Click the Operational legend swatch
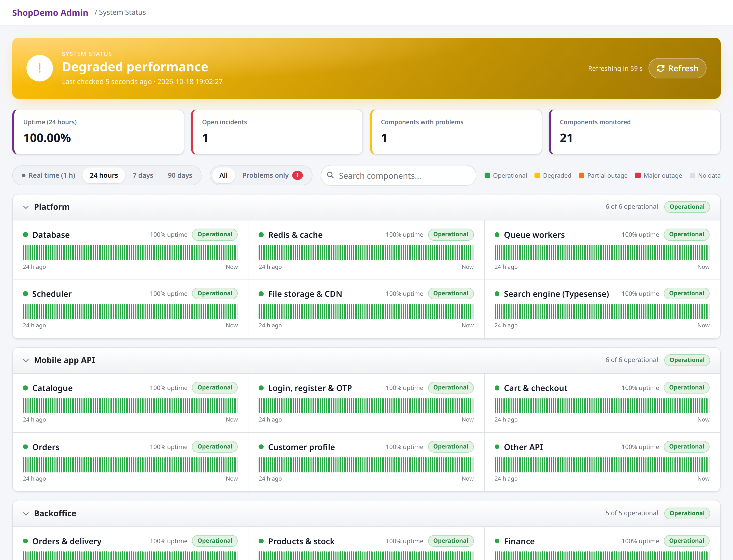This screenshot has width=733, height=560. pyautogui.click(x=487, y=175)
